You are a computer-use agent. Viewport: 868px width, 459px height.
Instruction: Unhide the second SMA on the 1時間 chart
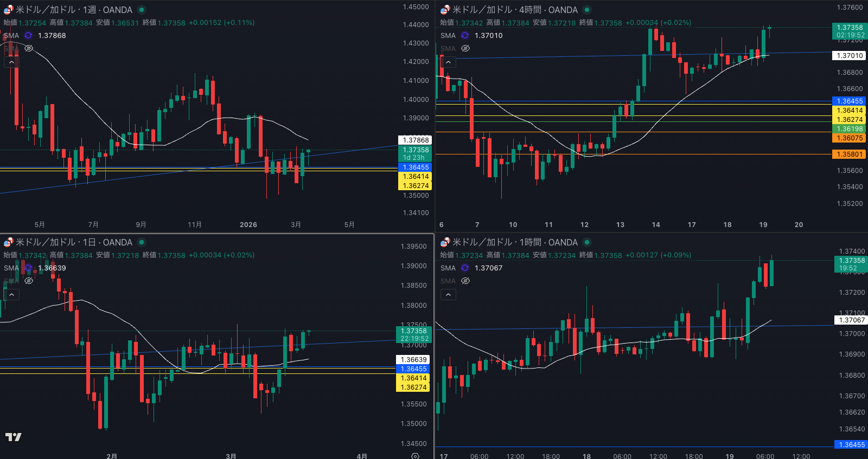coord(465,281)
